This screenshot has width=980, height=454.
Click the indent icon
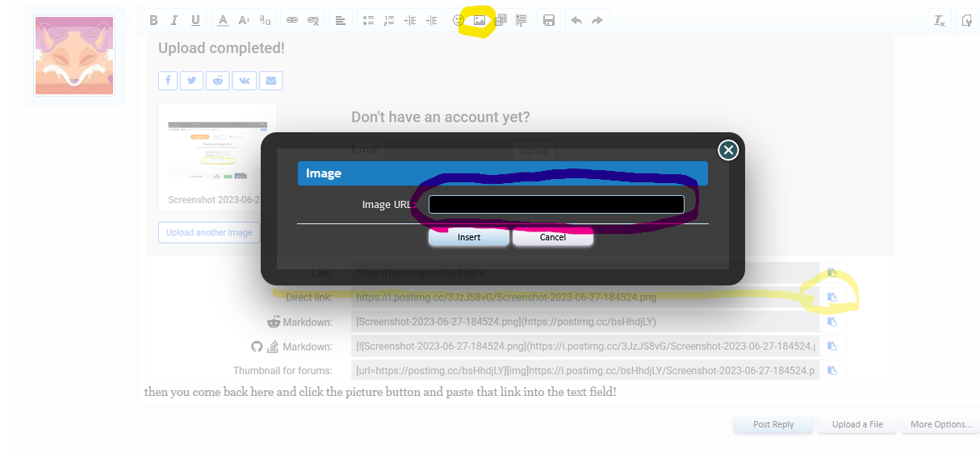(x=431, y=20)
